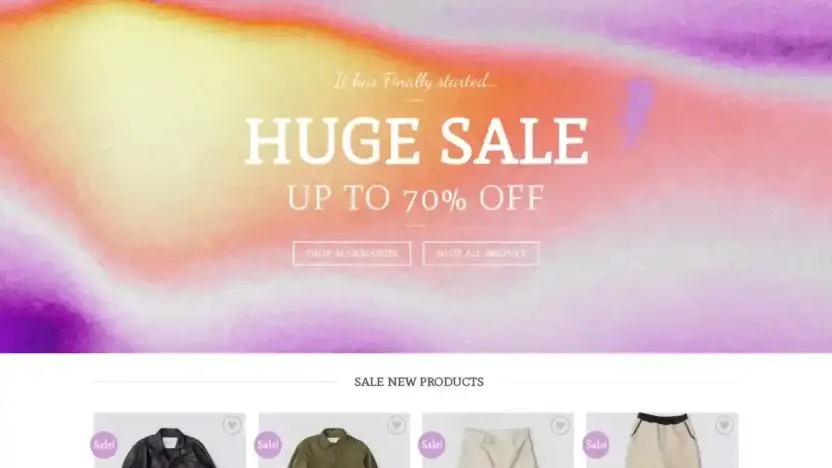Select the Sale badge on olive jacket
Screen dimensions: 832x468
pos(268,444)
